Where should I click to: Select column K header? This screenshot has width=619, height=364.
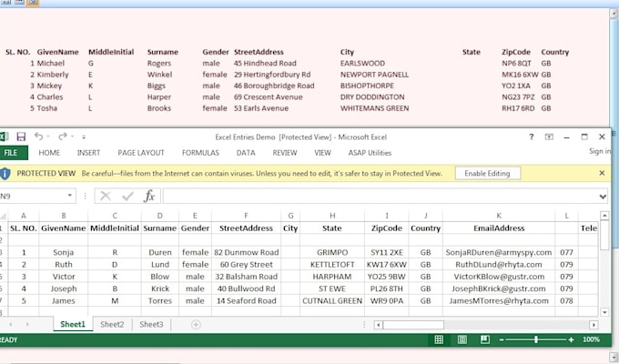499,216
